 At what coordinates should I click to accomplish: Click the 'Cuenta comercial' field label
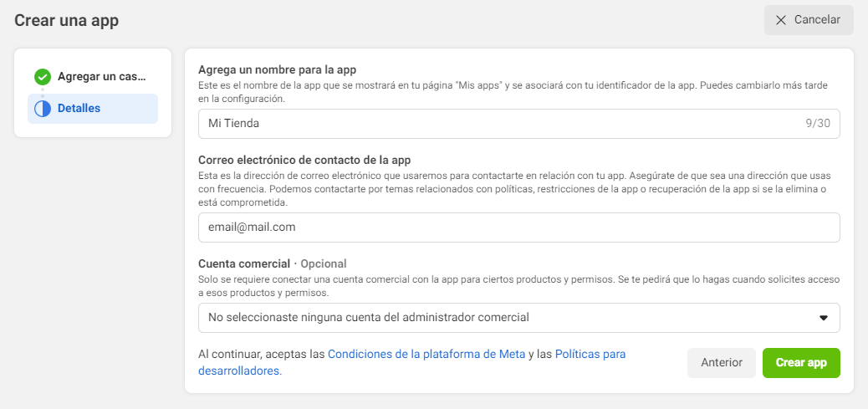coord(244,263)
